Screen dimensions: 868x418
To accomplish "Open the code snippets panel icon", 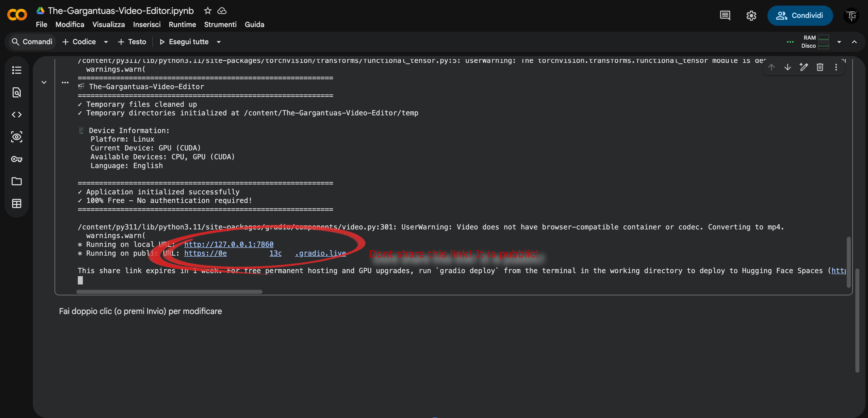I will (16, 114).
